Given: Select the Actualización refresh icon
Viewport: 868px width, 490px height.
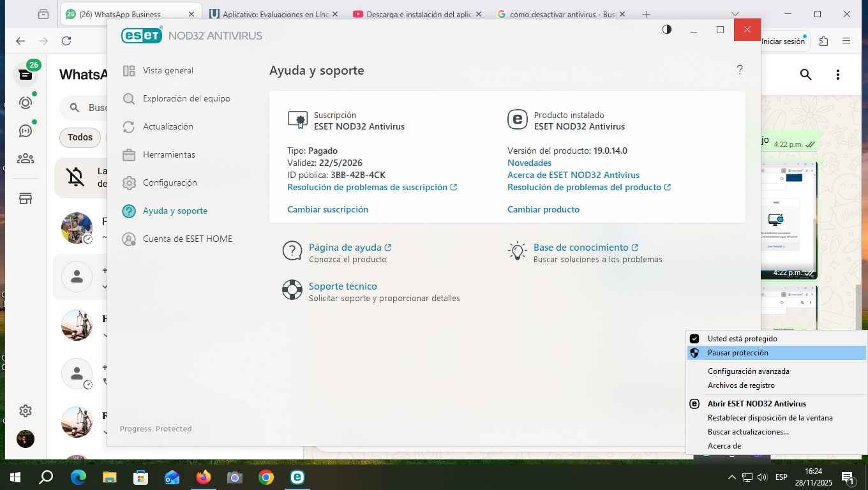Looking at the screenshot, I should point(129,127).
